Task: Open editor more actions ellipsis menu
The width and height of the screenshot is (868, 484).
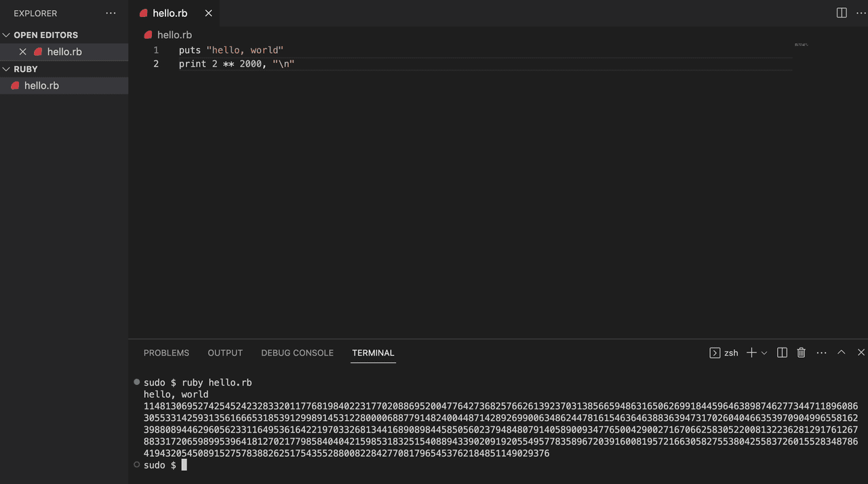Action: coord(861,13)
